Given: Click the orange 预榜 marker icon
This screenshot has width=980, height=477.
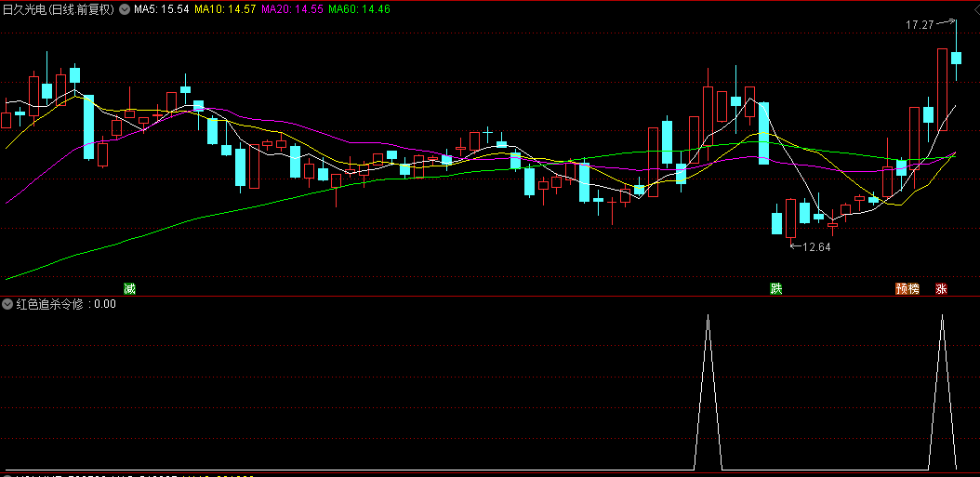Looking at the screenshot, I should point(907,289).
